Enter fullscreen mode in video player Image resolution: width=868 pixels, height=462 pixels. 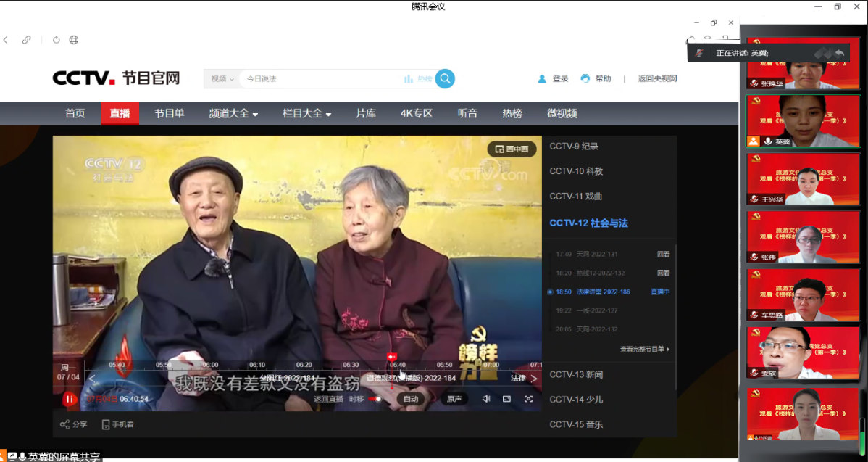coord(528,399)
